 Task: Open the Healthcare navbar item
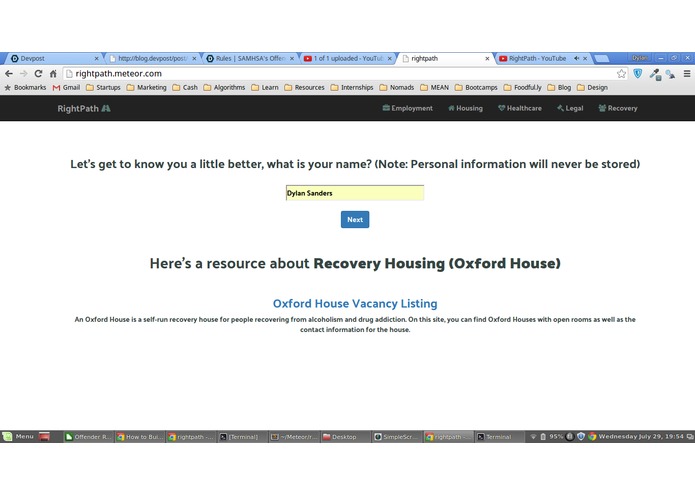(520, 108)
